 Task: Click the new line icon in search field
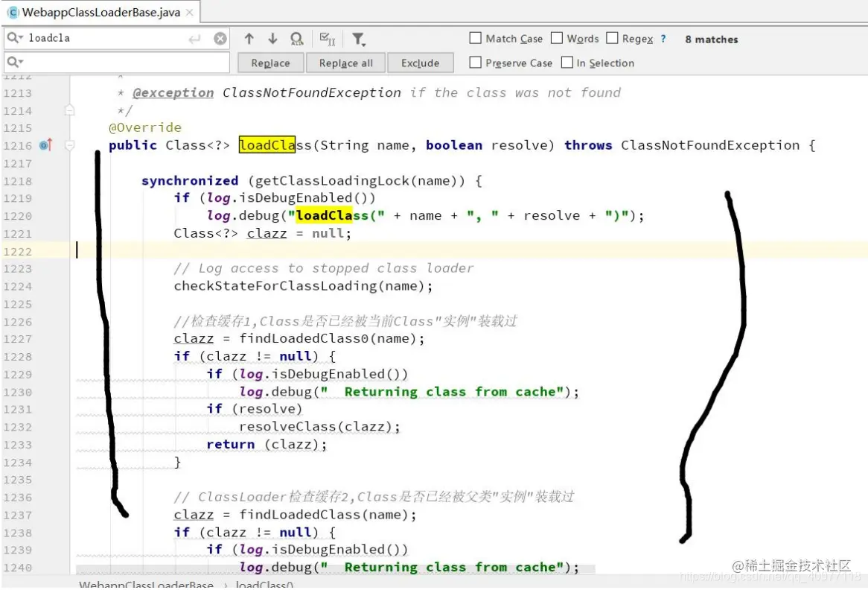[x=195, y=39]
